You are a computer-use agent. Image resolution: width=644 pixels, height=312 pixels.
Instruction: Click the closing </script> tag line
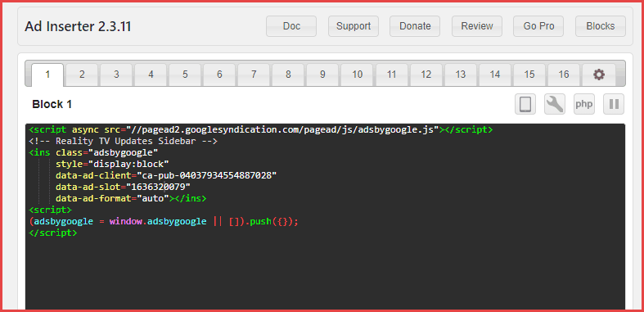pos(53,233)
